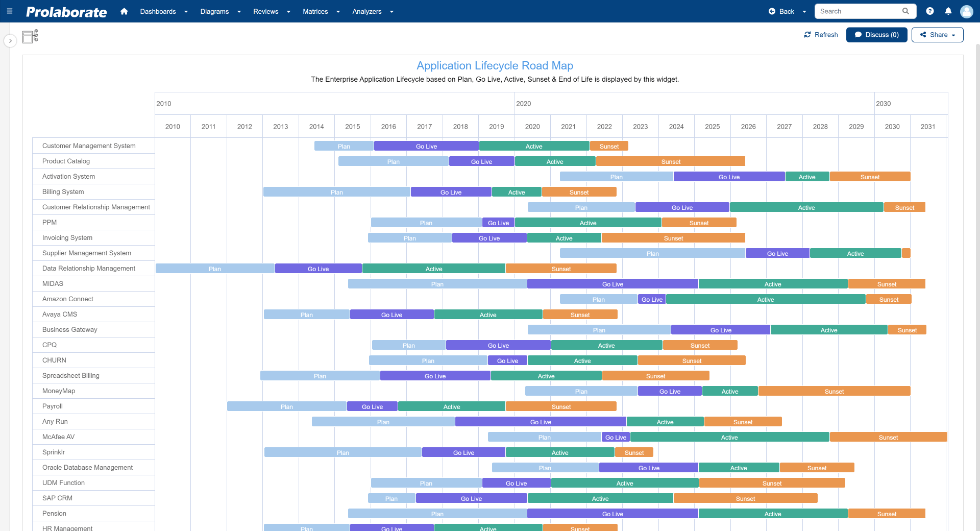This screenshot has height=531, width=980.
Task: Select the PPM row label
Action: pos(50,222)
